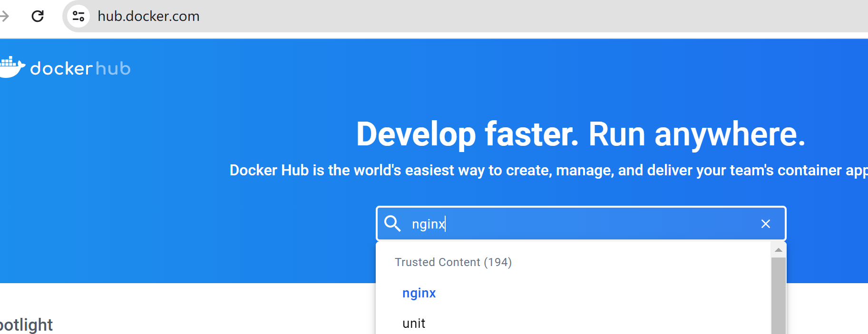Click scrollbar up arrow in suggestions list

coord(779,250)
